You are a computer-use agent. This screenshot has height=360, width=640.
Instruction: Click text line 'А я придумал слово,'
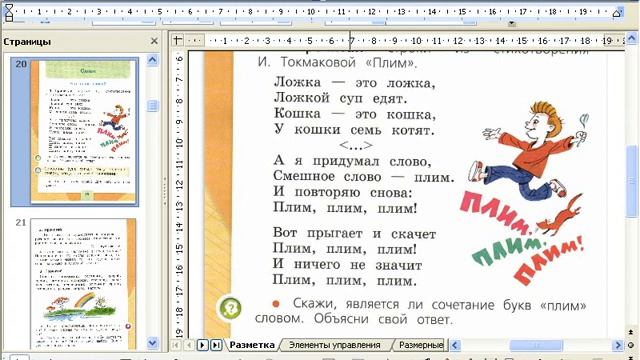pyautogui.click(x=352, y=161)
